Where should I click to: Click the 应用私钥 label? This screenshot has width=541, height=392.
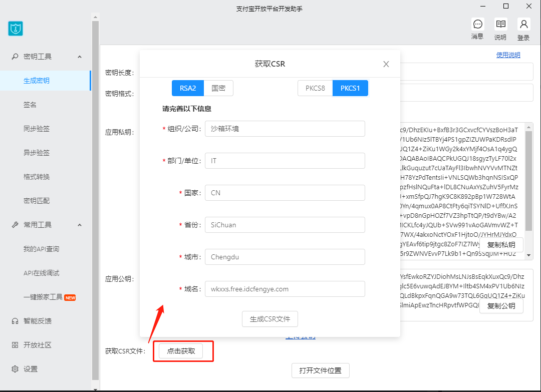coord(119,132)
